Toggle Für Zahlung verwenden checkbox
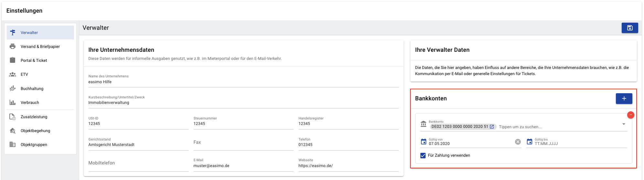The width and height of the screenshot is (644, 180). 423,155
